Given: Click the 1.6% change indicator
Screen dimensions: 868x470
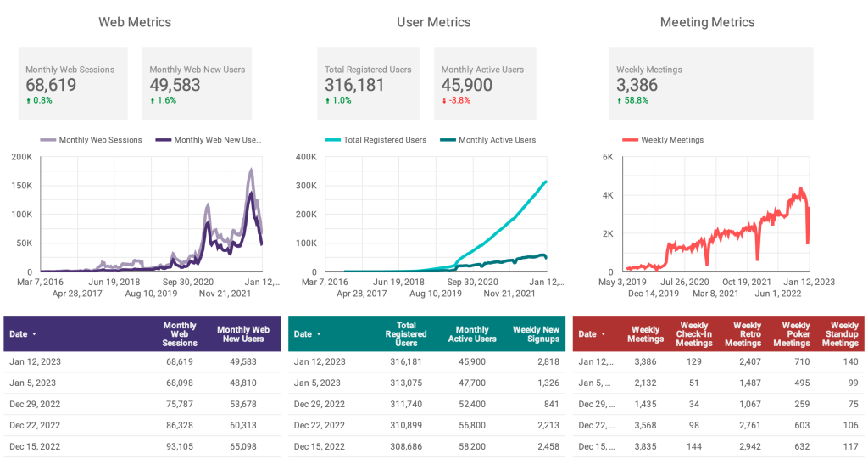Looking at the screenshot, I should 163,100.
